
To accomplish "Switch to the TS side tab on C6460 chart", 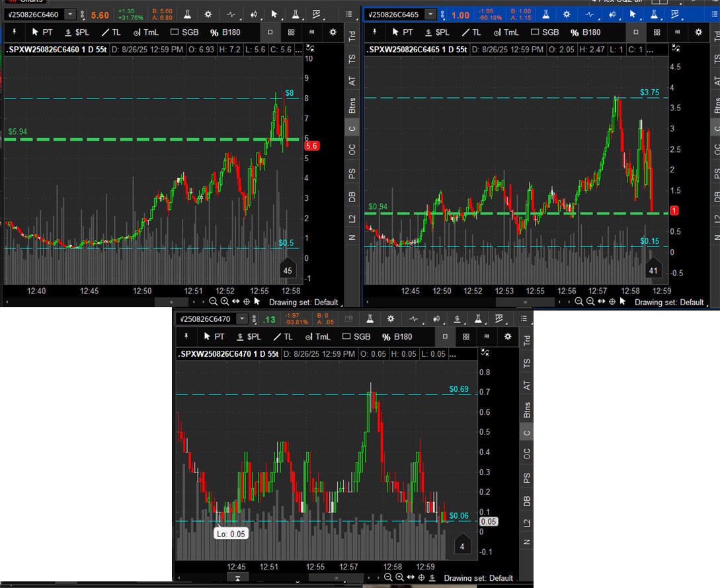I will point(352,59).
